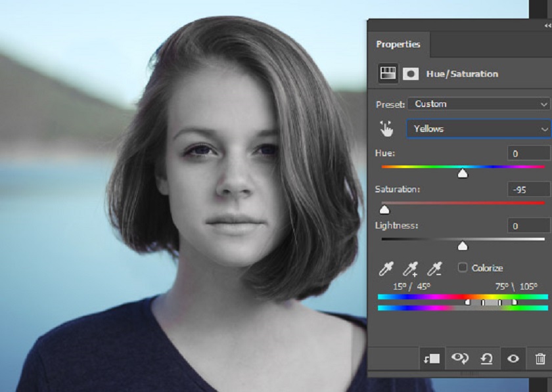Select the Subtract from Sample eyedropper
Image resolution: width=552 pixels, height=392 pixels.
point(434,269)
